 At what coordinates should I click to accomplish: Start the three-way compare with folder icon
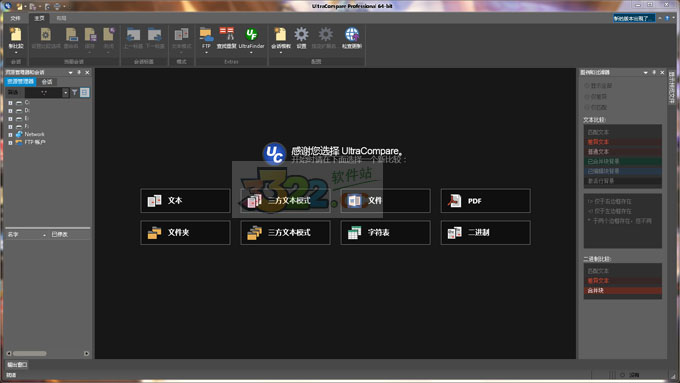click(x=285, y=232)
